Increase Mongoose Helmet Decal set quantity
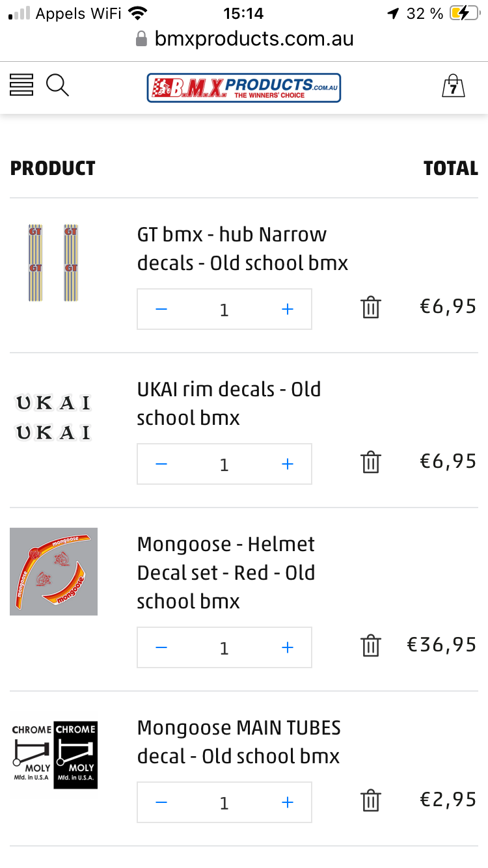This screenshot has height=868, width=488. click(x=288, y=647)
